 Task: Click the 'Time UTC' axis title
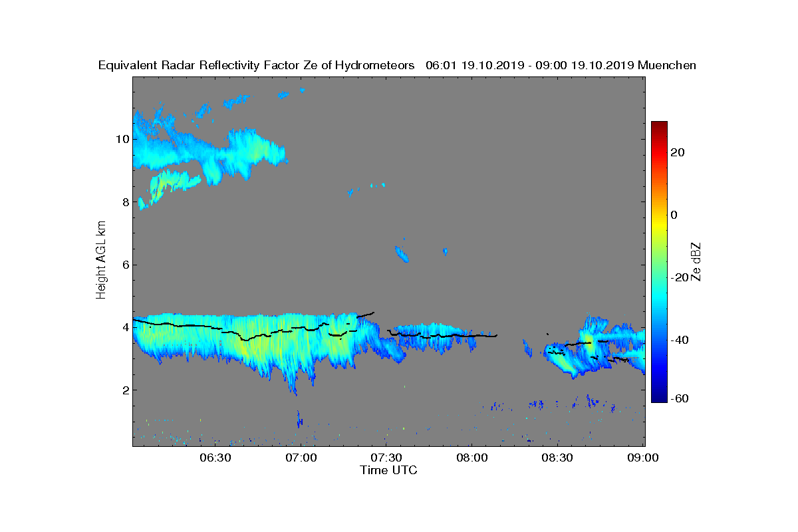pyautogui.click(x=389, y=470)
